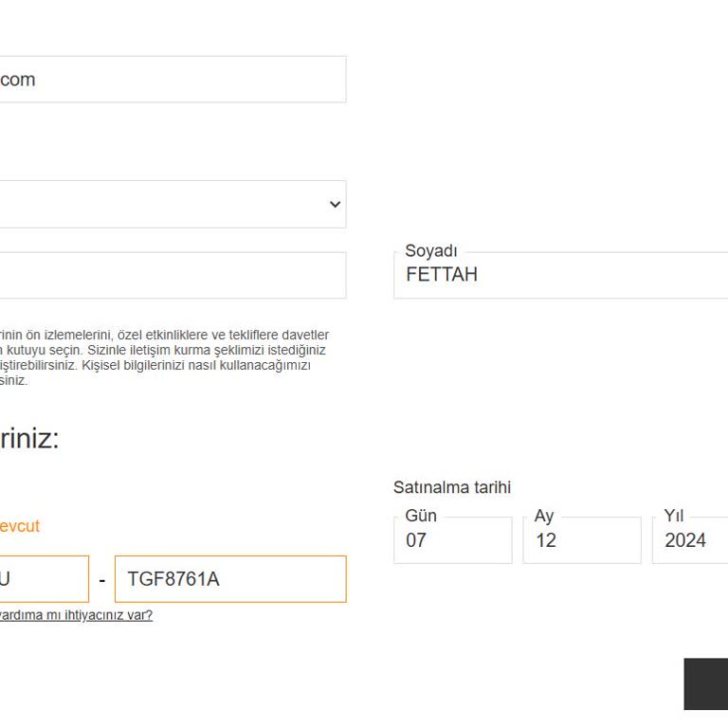Click the Yıl label above the year field
The width and height of the screenshot is (728, 728).
tap(674, 516)
